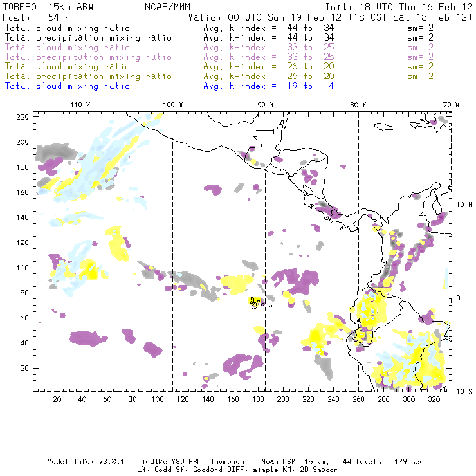Select the "NCAR/MMM" header label

[x=168, y=7]
